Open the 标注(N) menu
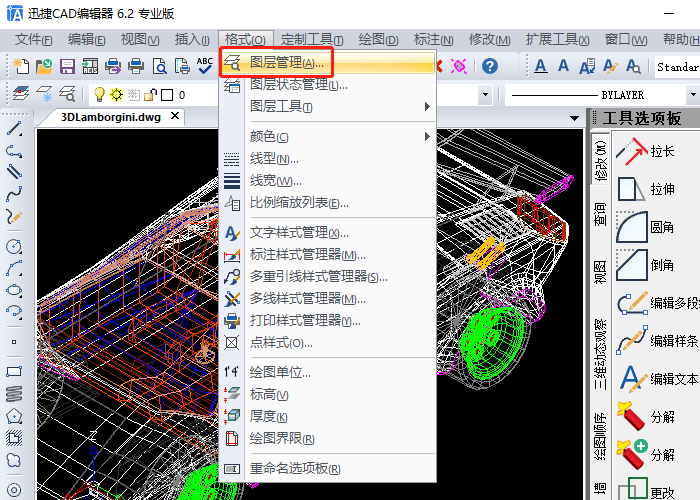Image resolution: width=700 pixels, height=500 pixels. point(433,40)
